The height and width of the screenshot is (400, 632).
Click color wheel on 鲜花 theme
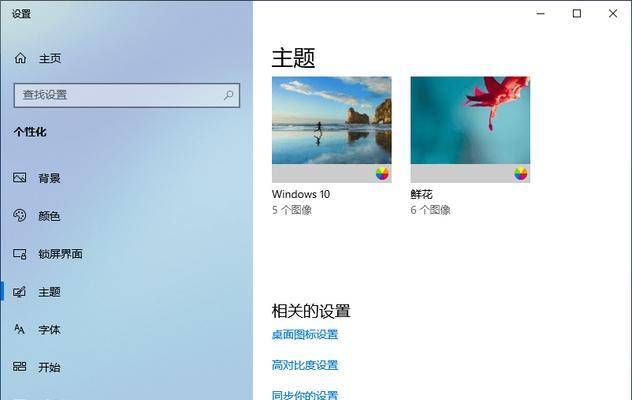(521, 174)
